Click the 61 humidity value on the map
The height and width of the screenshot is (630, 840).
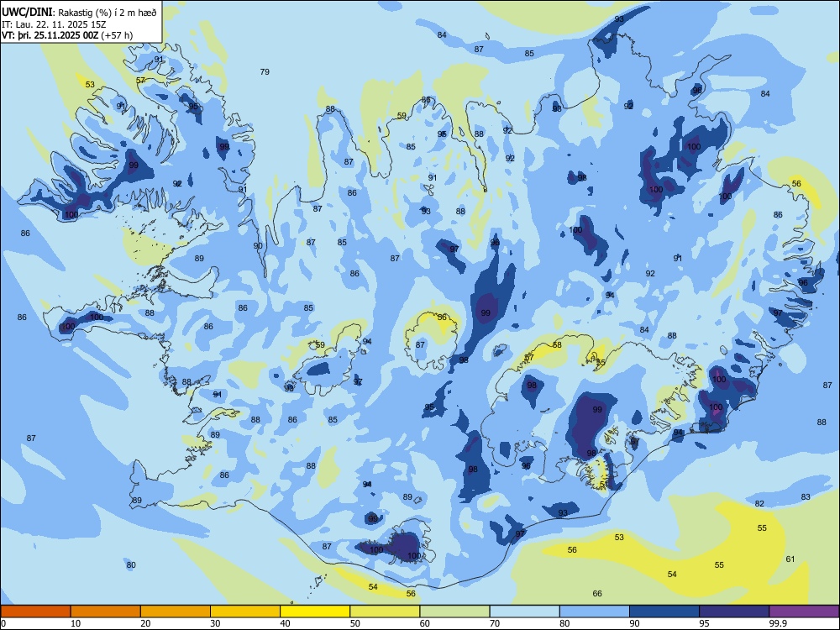point(790,559)
